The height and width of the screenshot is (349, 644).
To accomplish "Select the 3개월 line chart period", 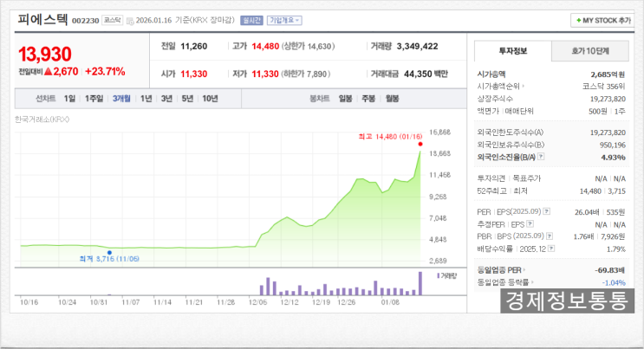I will point(121,99).
